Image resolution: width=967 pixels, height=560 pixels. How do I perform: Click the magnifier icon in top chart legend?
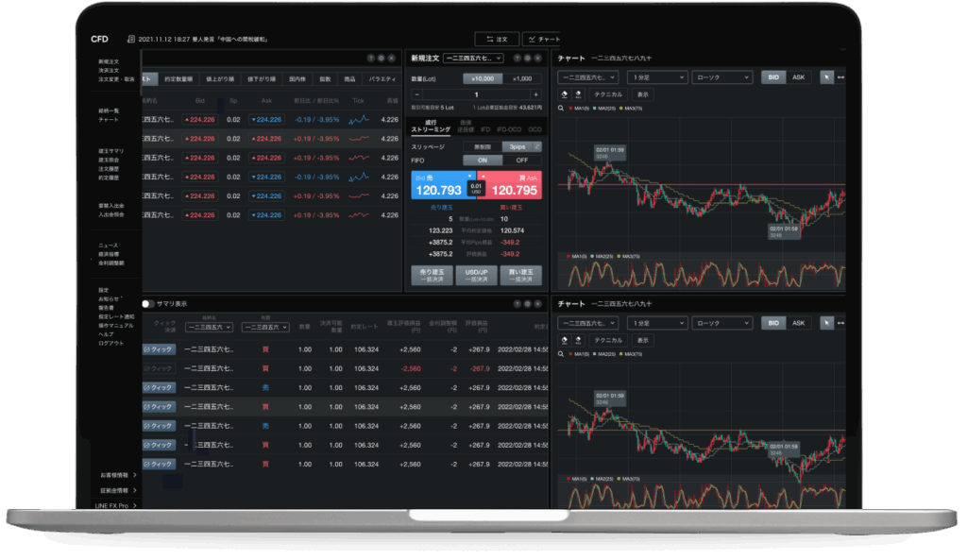pos(561,109)
